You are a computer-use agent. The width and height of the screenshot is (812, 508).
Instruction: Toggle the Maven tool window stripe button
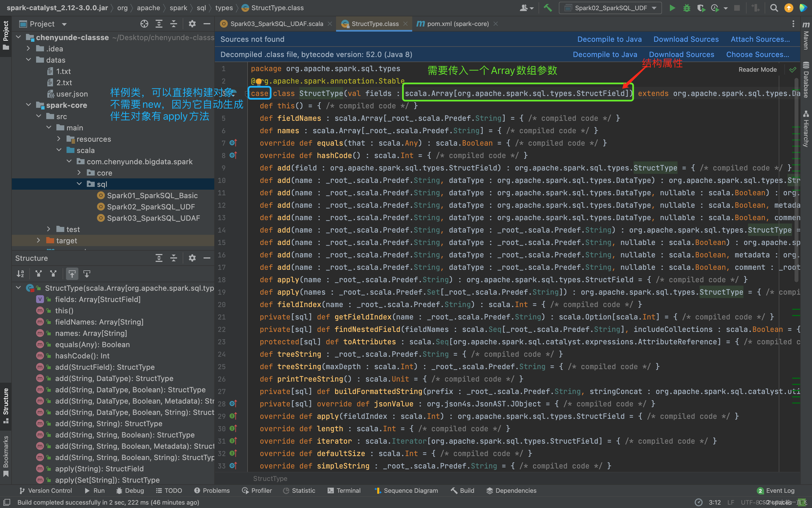[806, 35]
